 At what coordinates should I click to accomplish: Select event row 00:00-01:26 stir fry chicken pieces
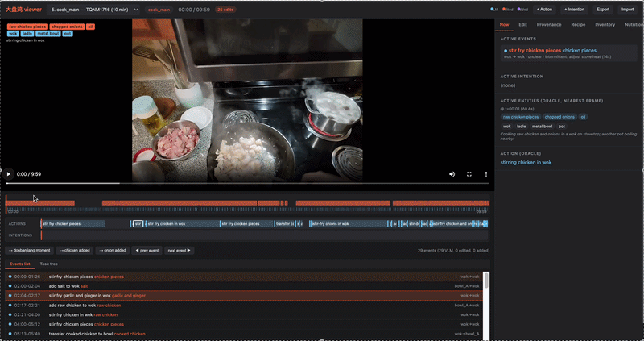[244, 277]
